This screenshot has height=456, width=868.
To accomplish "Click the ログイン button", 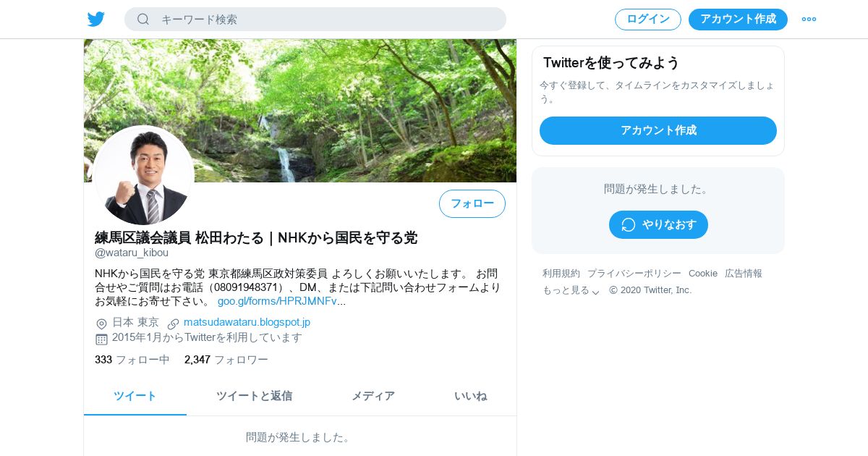I will click(648, 20).
